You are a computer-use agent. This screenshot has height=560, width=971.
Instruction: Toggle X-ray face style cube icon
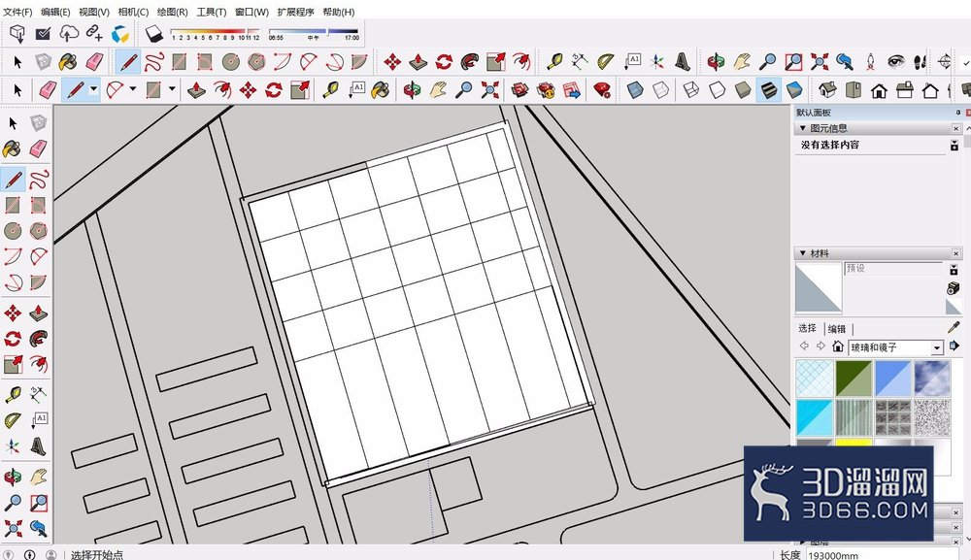(x=635, y=90)
